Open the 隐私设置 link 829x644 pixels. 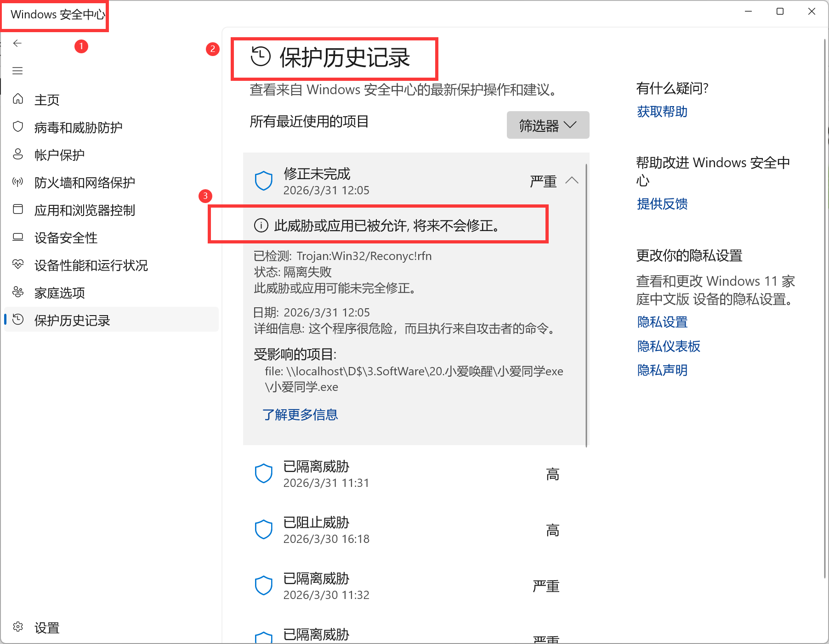tap(662, 322)
